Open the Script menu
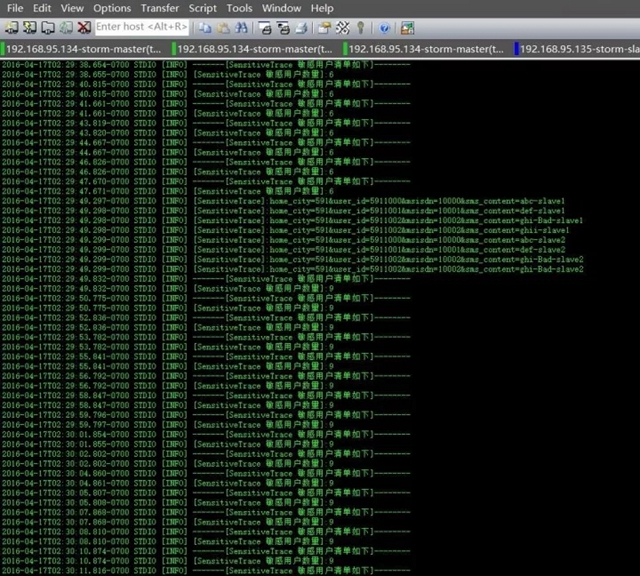 [203, 8]
